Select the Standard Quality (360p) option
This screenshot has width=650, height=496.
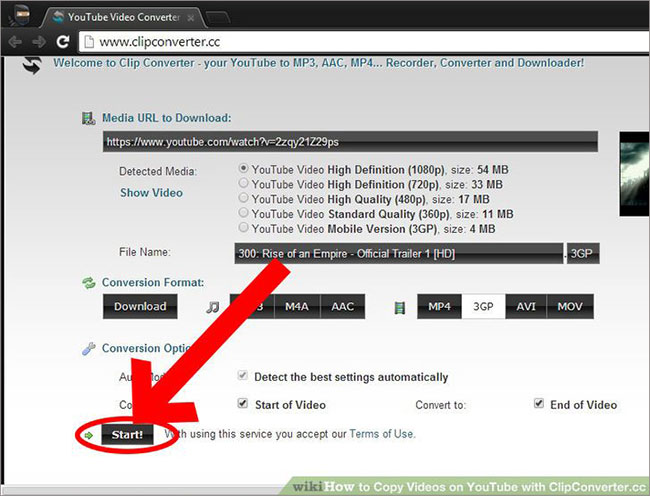244,213
